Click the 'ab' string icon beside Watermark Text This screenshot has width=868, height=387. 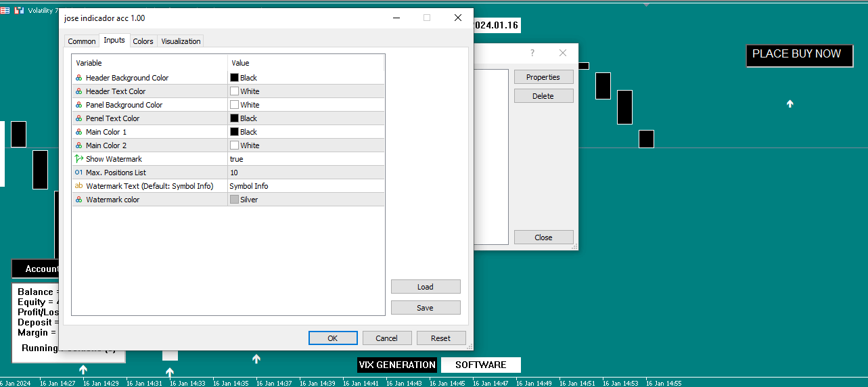coord(79,186)
